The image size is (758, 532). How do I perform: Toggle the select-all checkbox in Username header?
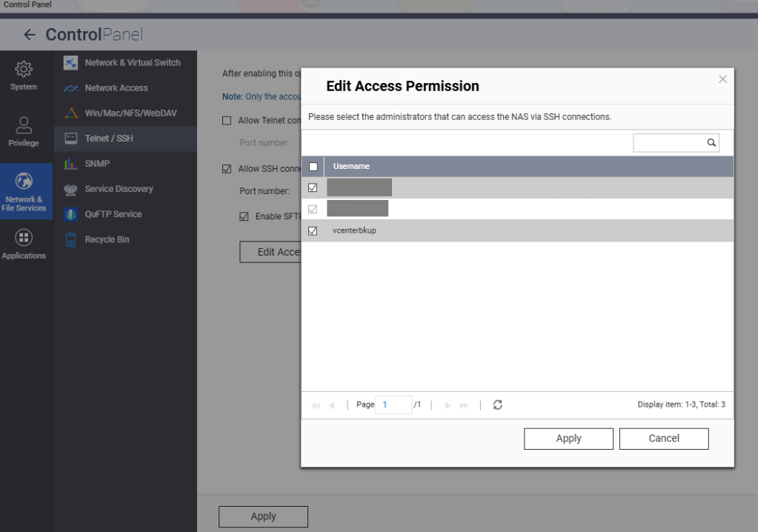313,167
